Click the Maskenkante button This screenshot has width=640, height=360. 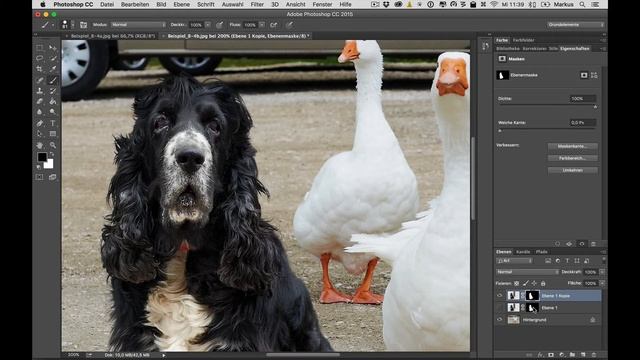(x=573, y=146)
